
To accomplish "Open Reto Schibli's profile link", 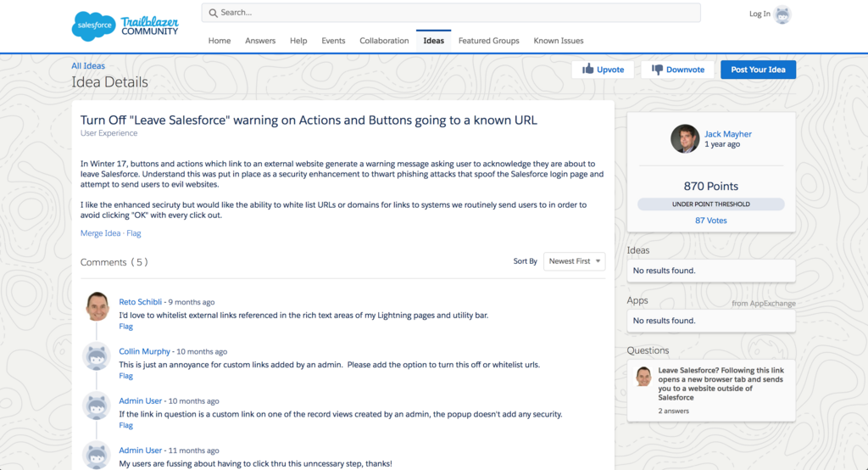I will click(x=141, y=302).
